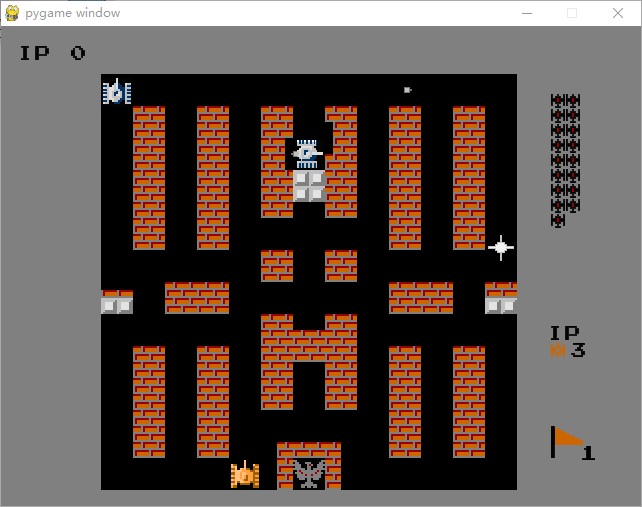This screenshot has width=642, height=507.
Task: Click the lone last enemy reserve icon
Action: pos(558,220)
